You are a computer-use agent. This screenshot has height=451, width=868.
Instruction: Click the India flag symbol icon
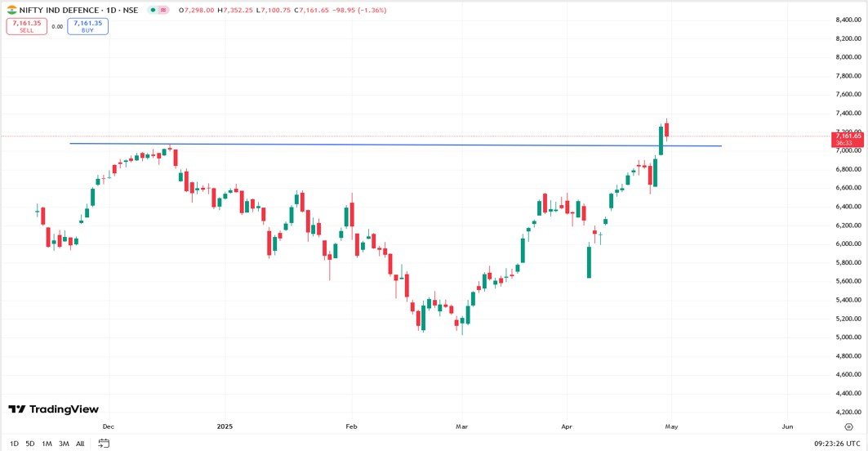pos(11,10)
